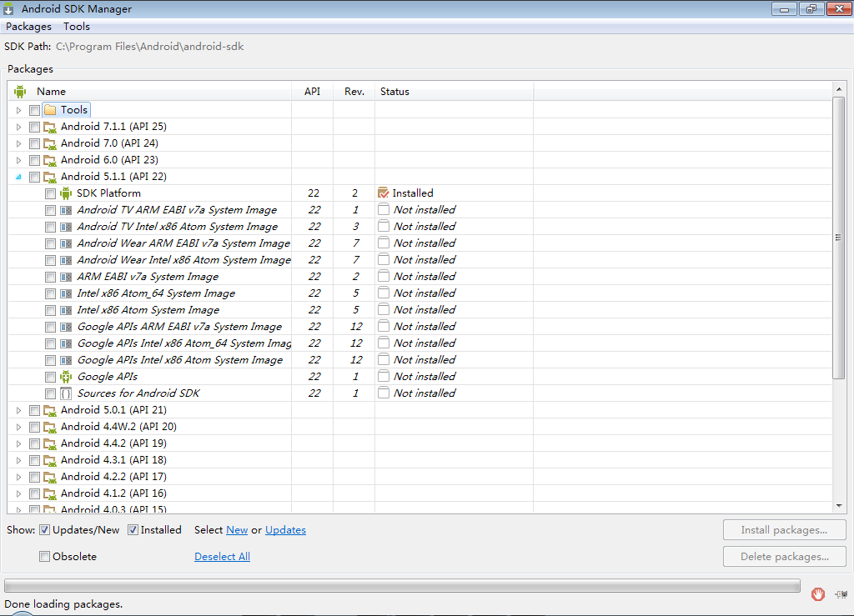The image size is (854, 616).
Task: Click the Android TV Intel x86 Atom image icon
Action: click(66, 227)
